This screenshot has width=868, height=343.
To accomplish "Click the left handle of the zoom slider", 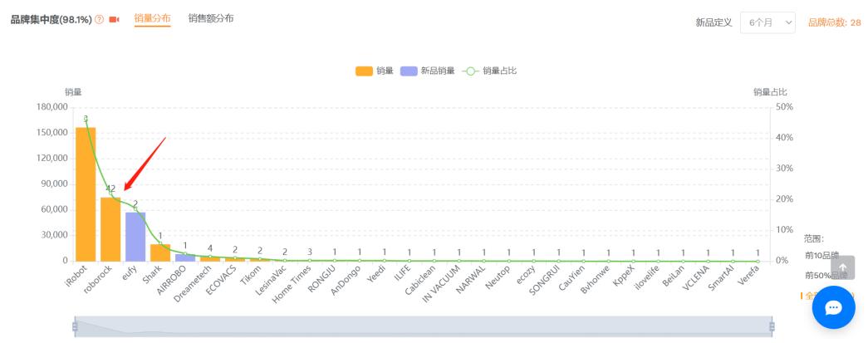I will [x=75, y=326].
